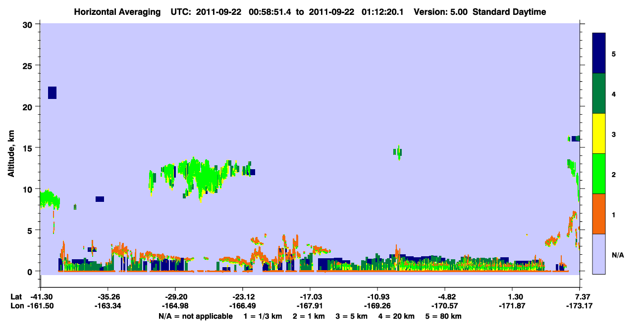Click longitude value -161.50
644x330 pixels.
coord(41,306)
